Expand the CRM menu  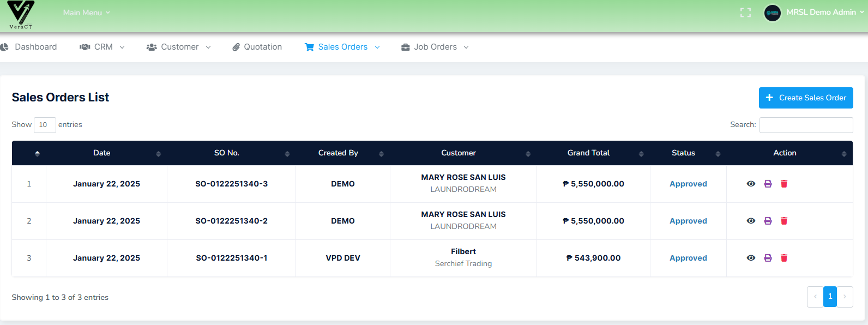102,47
